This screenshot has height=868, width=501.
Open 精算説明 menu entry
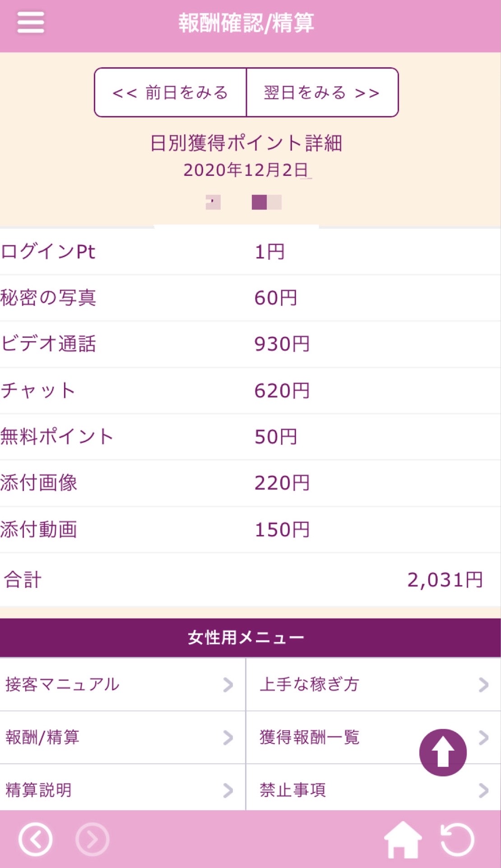point(39,790)
